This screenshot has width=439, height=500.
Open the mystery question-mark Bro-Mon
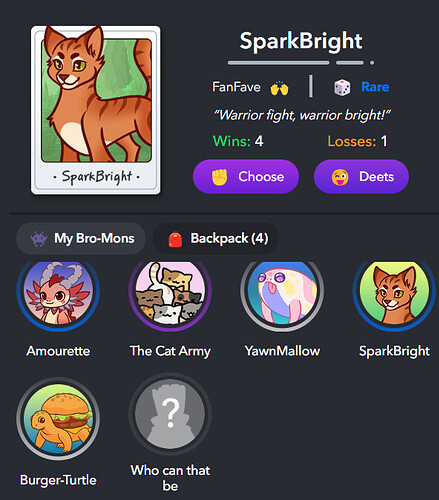pyautogui.click(x=170, y=415)
